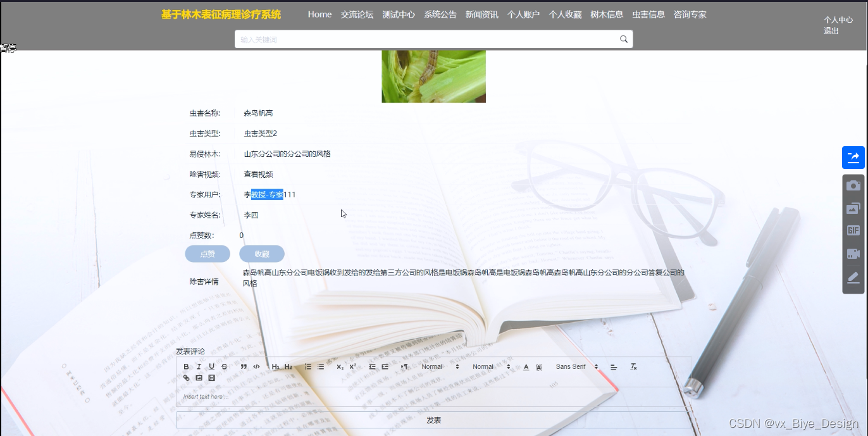Create an ordered numbered list
This screenshot has width=868, height=436.
pyautogui.click(x=308, y=366)
